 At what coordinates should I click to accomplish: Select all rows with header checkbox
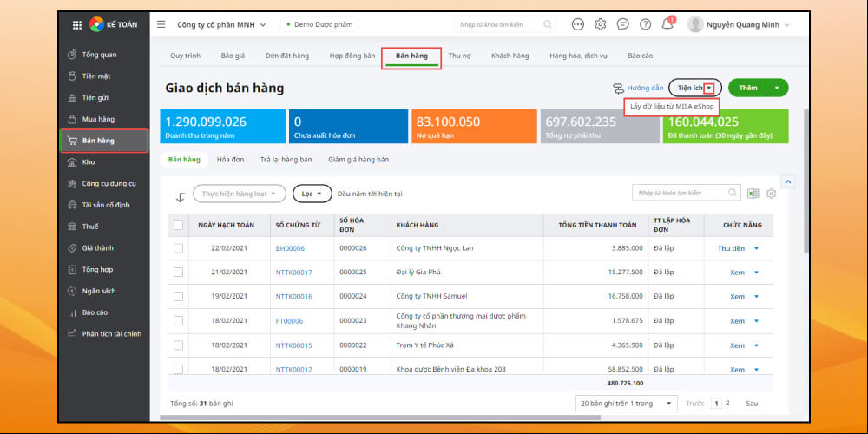click(x=179, y=225)
